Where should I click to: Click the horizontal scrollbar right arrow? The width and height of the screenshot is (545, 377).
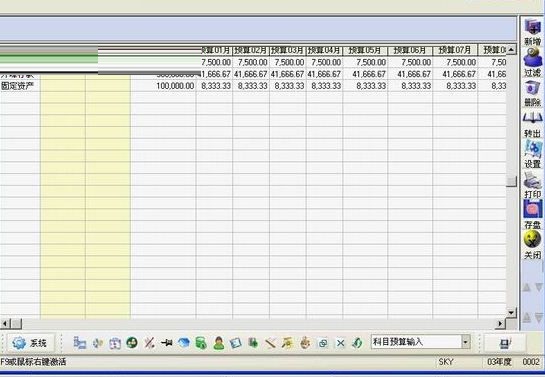click(x=500, y=324)
